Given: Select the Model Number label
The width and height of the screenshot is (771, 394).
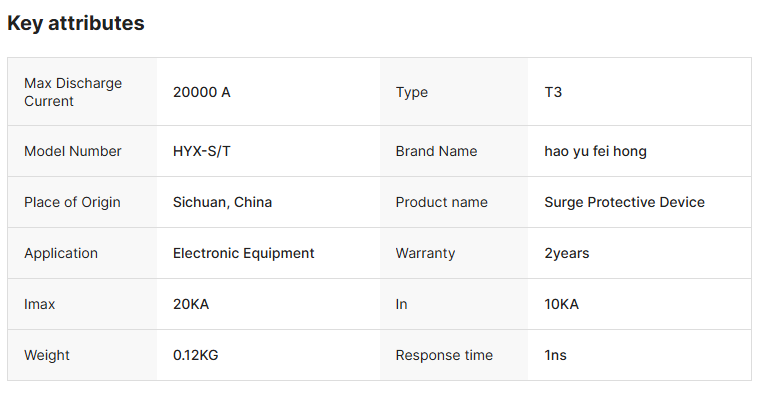Looking at the screenshot, I should (x=73, y=151).
